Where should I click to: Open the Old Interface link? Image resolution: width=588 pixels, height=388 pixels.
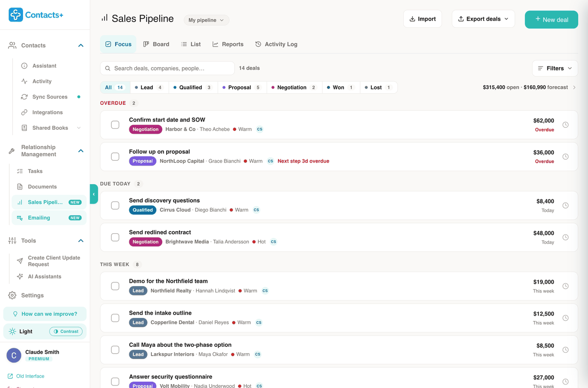pos(26,376)
